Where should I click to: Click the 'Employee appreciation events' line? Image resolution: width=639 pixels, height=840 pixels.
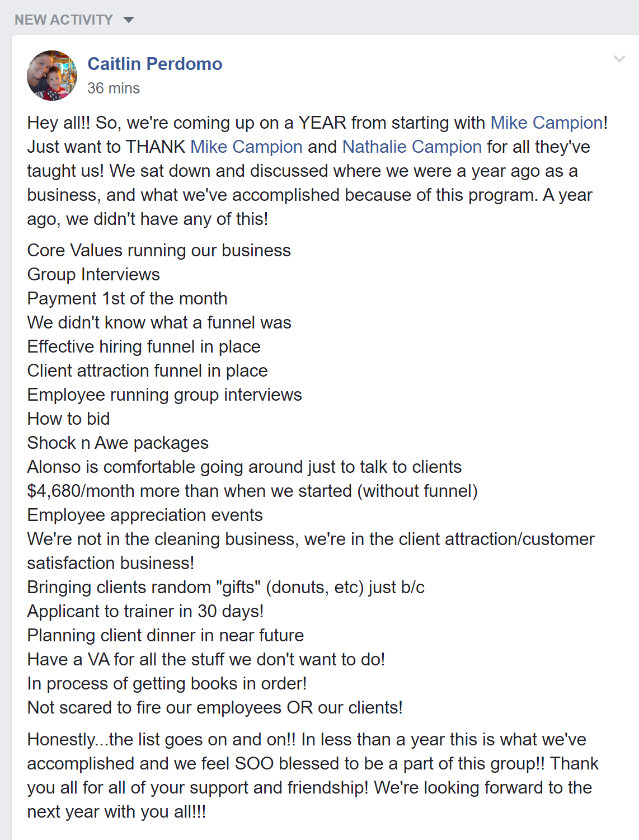tap(145, 515)
